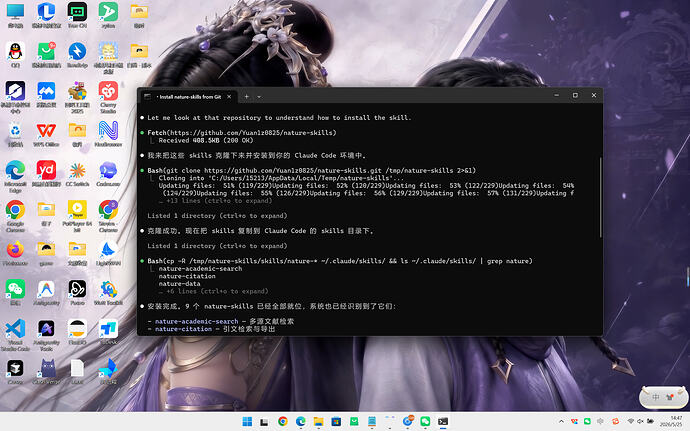Click the volume icon in system tray
Screen dimensions: 690x431
coord(640,422)
